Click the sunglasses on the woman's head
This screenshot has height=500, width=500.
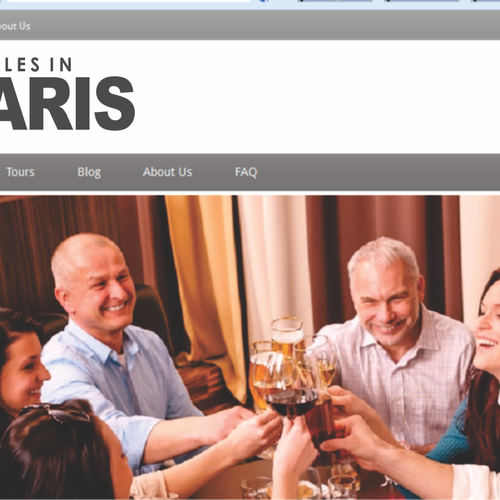[55, 412]
